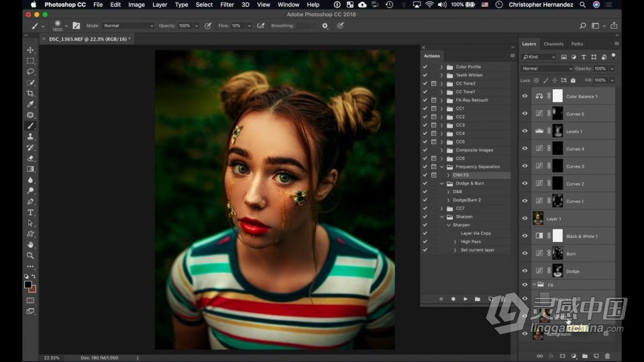
Task: Collapse the Dodge & Burn action set
Action: [442, 184]
